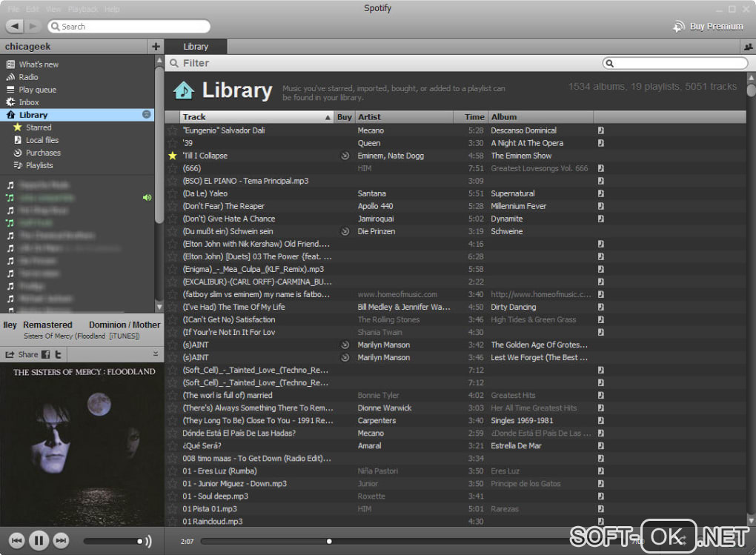
Task: Focus the top Search field
Action: [129, 26]
